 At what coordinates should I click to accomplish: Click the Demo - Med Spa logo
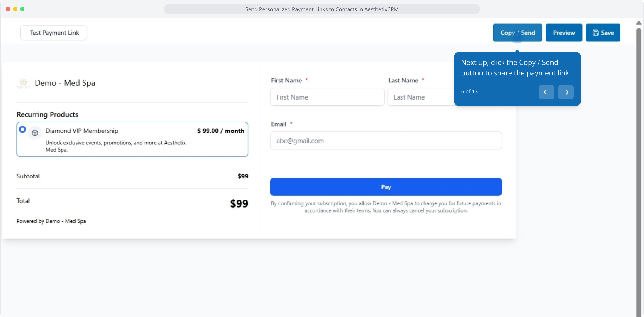click(24, 83)
